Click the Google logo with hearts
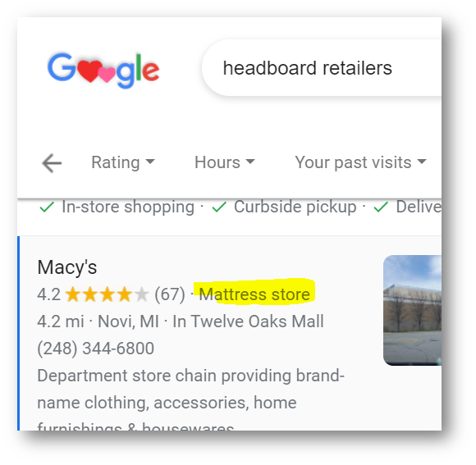The image size is (476, 465). pyautogui.click(x=103, y=70)
